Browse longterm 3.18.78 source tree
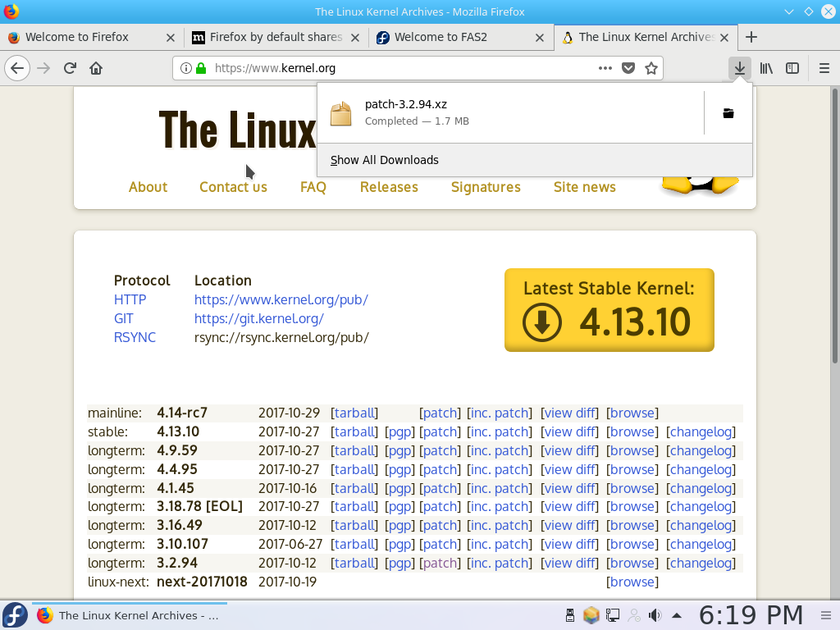 click(x=632, y=506)
